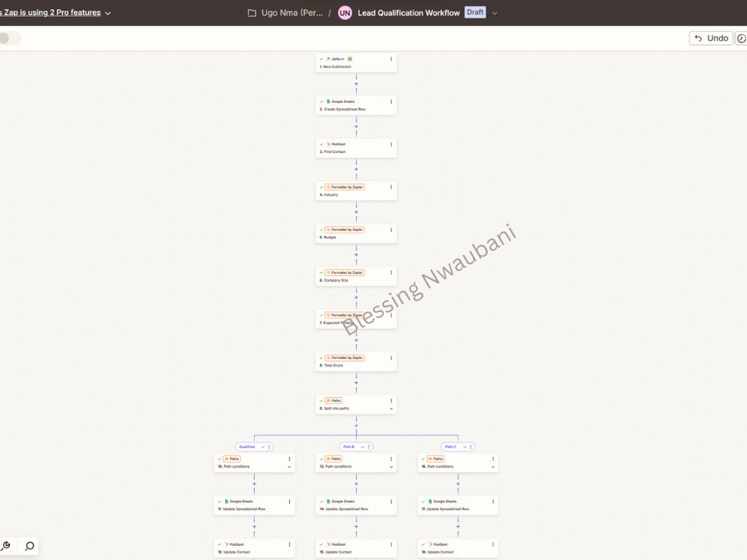The height and width of the screenshot is (560, 747).
Task: Click the Lead Qualification Workflow title
Action: click(x=409, y=13)
